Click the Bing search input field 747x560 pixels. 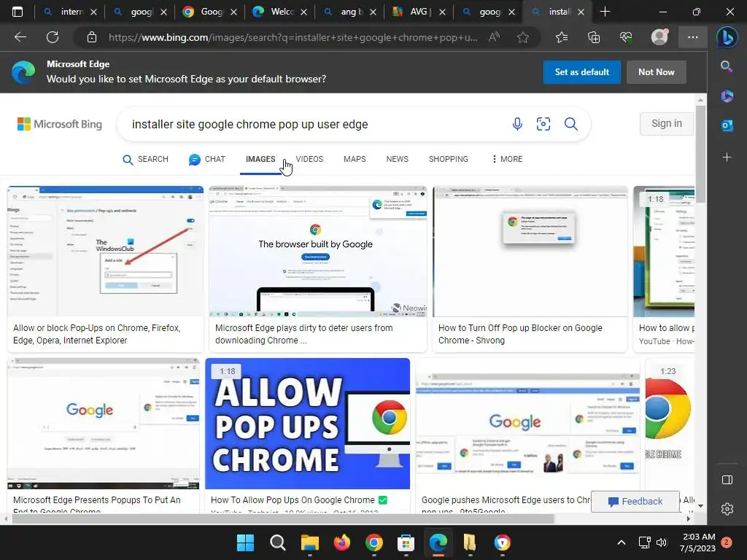point(314,124)
